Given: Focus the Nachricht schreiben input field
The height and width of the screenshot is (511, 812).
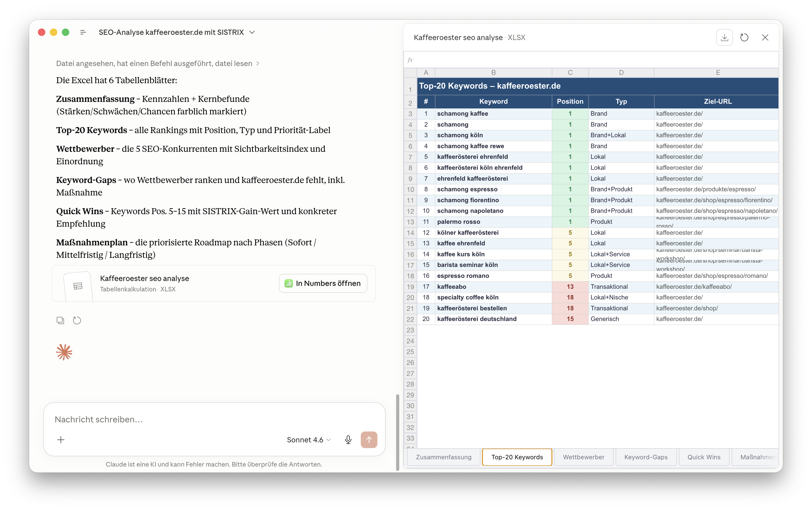Looking at the screenshot, I should [215, 419].
